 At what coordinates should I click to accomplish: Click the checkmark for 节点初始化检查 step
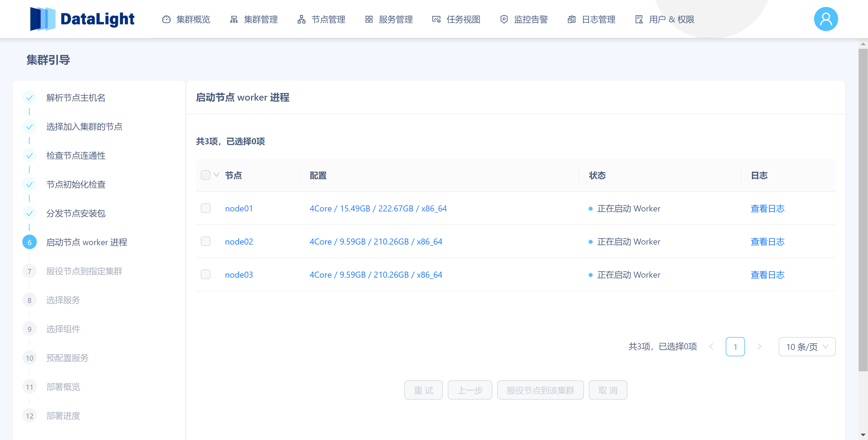pos(29,185)
